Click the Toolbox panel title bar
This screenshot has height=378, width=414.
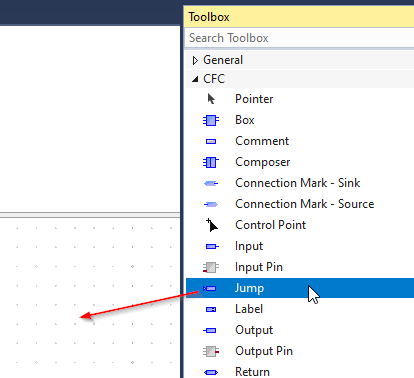click(299, 17)
